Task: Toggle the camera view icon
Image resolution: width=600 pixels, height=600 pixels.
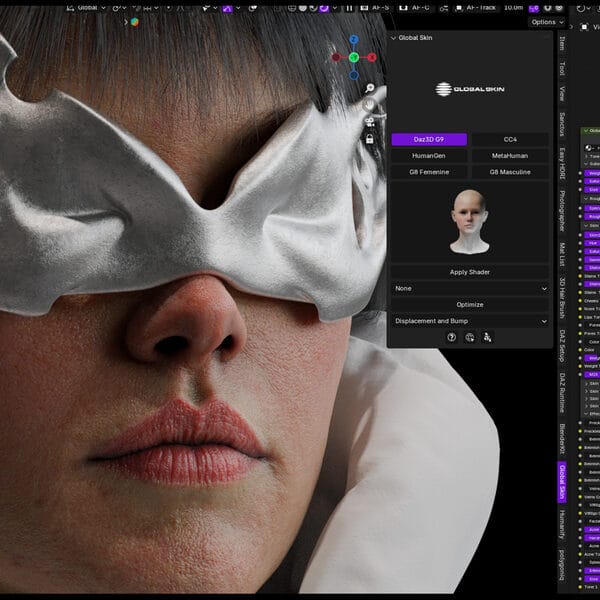Action: [370, 121]
